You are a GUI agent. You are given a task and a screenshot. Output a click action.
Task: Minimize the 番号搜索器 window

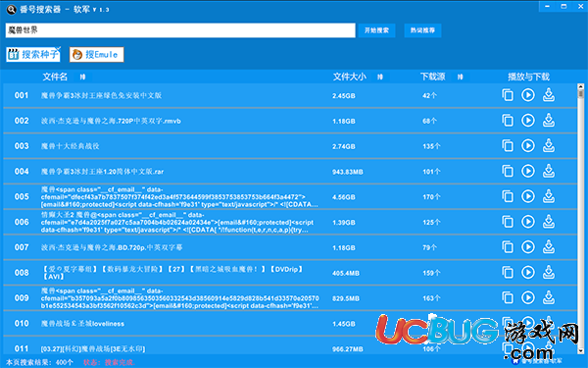[x=548, y=7]
